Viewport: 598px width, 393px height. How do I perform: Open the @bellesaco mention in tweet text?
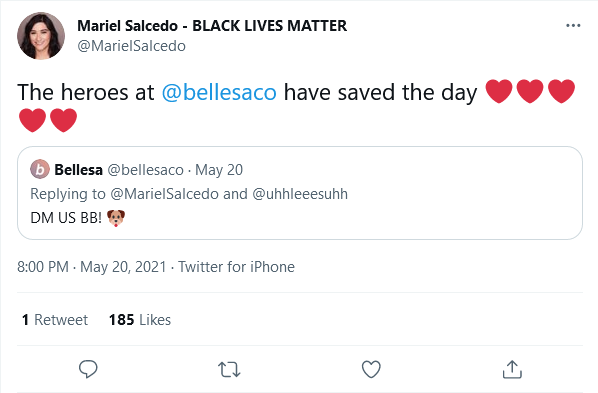[219, 92]
